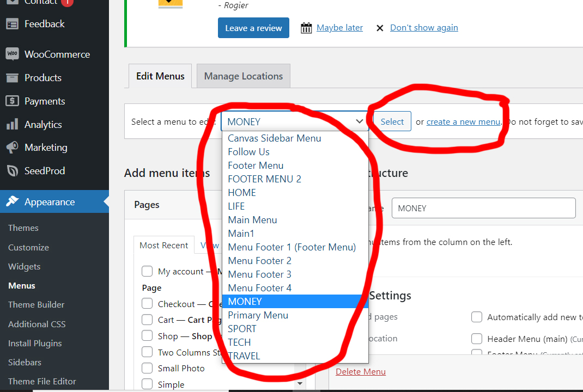Screen dimensions: 583x392
Task: Click the WooCommerce sidebar icon
Action: [x=13, y=54]
